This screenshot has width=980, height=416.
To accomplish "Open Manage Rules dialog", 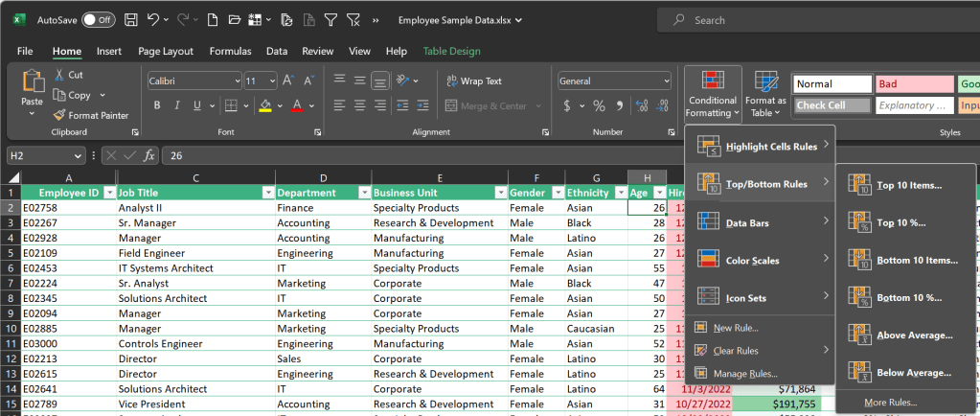I will pyautogui.click(x=744, y=373).
